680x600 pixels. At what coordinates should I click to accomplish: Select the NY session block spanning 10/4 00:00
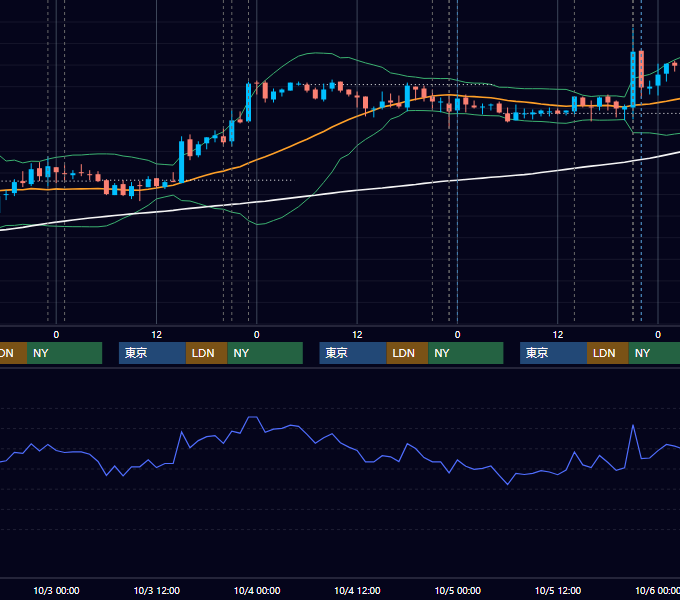tap(265, 353)
